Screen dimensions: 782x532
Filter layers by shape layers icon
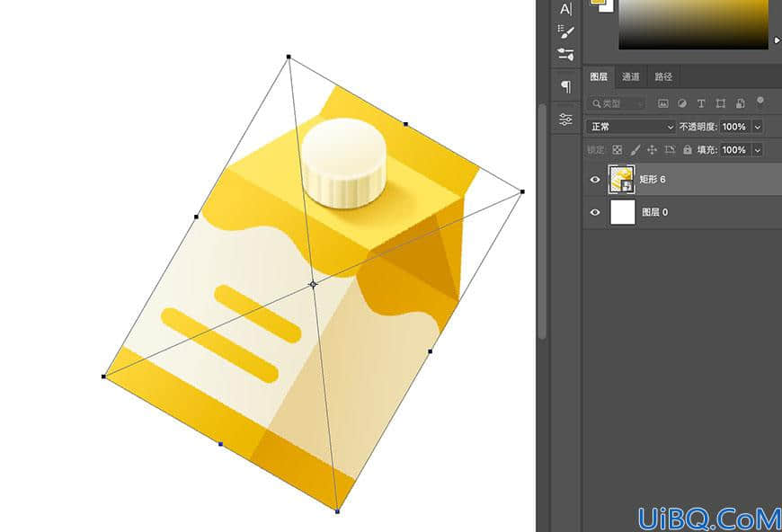tap(720, 103)
